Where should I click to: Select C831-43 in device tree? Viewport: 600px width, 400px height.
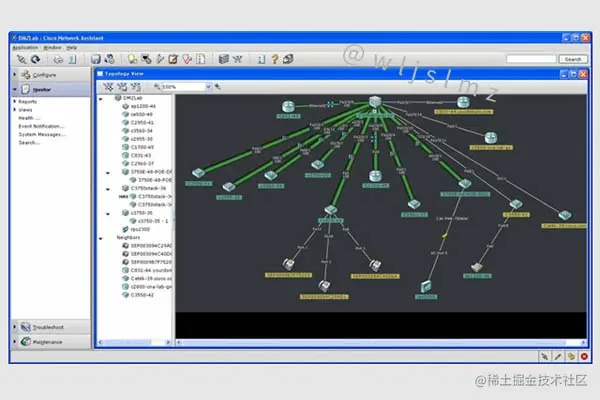click(x=141, y=155)
